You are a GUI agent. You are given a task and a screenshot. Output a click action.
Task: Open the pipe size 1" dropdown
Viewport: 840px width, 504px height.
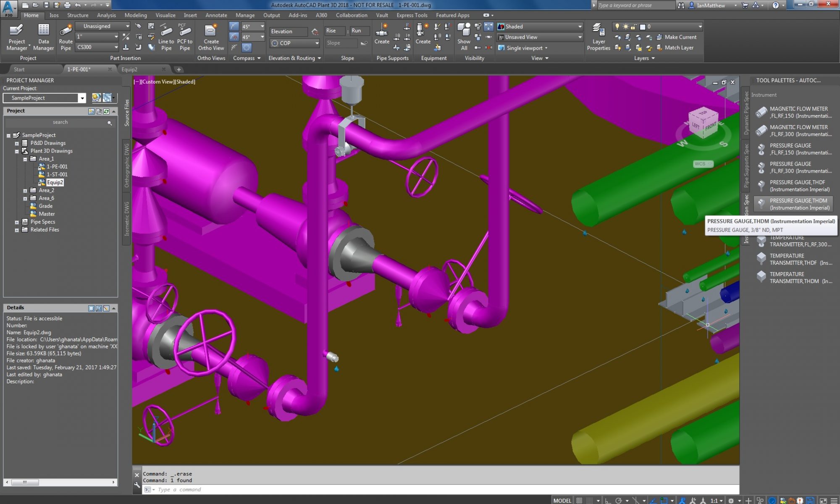pyautogui.click(x=97, y=37)
